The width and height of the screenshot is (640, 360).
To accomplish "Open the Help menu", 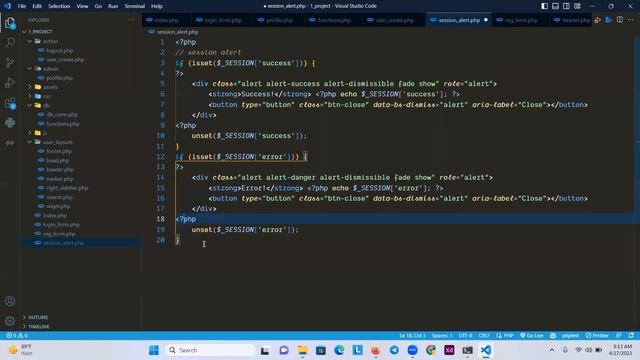I will pyautogui.click(x=157, y=6).
